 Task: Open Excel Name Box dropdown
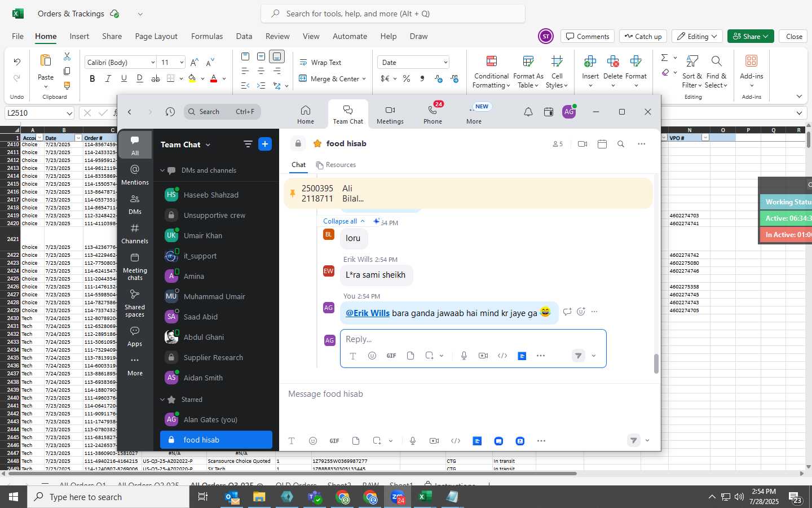[69, 113]
